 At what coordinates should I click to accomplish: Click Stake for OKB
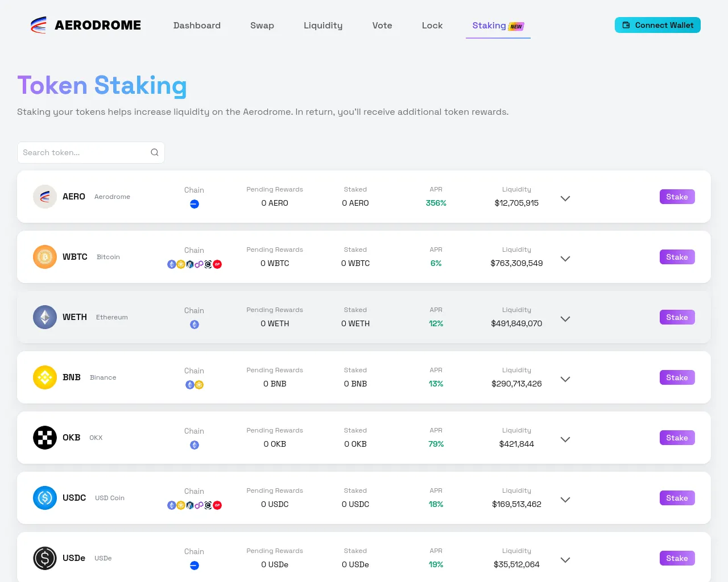[x=677, y=438]
